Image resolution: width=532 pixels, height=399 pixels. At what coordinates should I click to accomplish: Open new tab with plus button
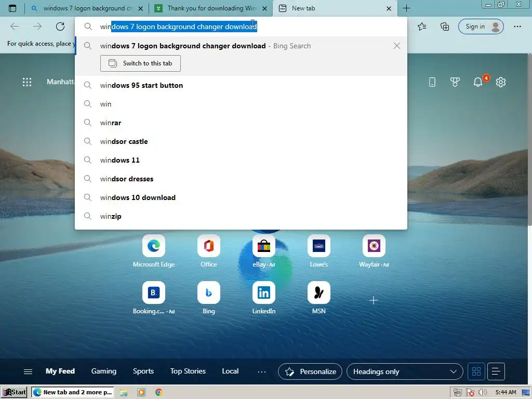[406, 8]
